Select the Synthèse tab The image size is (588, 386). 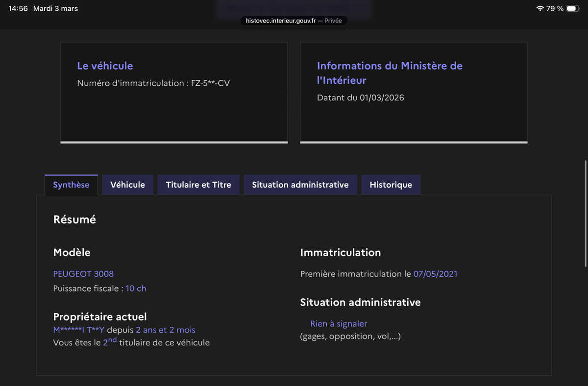[x=71, y=185]
